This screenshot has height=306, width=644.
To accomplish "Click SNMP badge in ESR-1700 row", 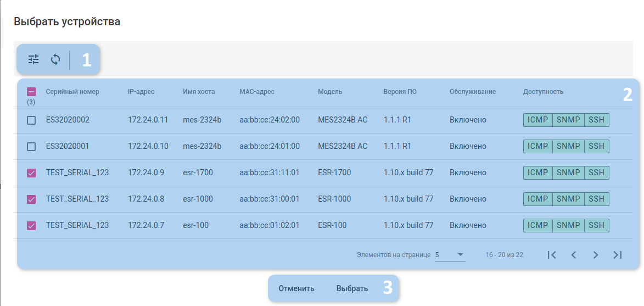I will click(x=568, y=173).
